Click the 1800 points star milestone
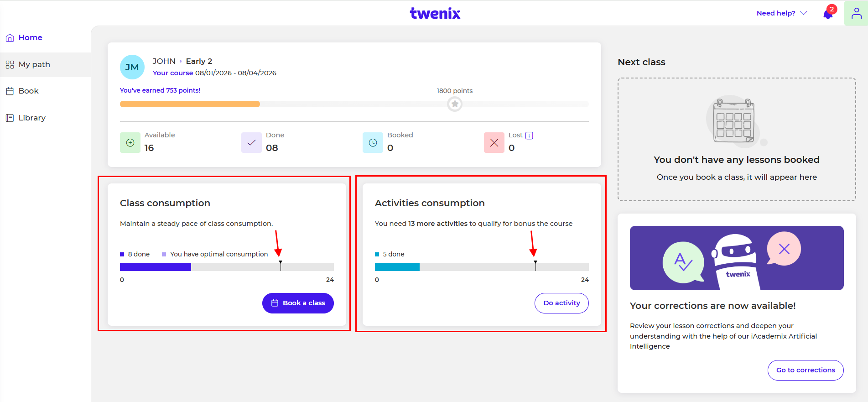The image size is (868, 402). pos(454,104)
